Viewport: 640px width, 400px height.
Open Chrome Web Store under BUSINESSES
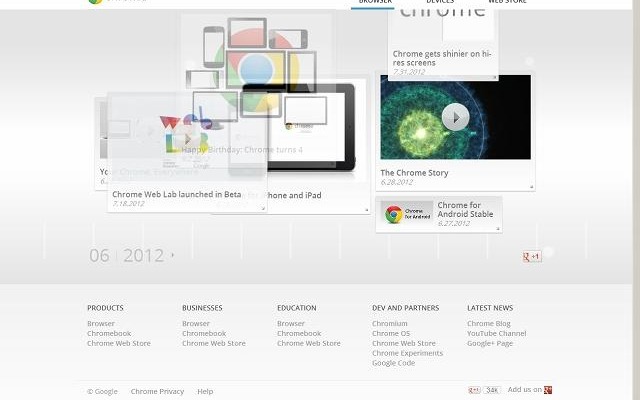tap(214, 343)
